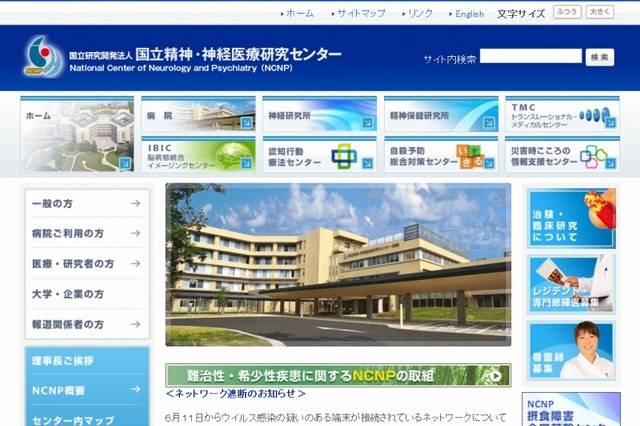Open the ホーム link in top bar
Image resolution: width=640 pixels, height=426 pixels.
click(300, 13)
